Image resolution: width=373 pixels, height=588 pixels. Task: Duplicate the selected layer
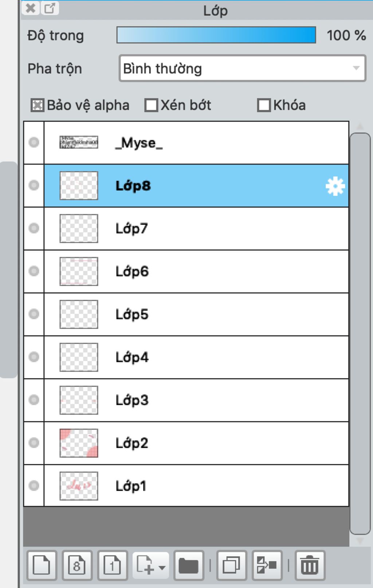[x=231, y=565]
